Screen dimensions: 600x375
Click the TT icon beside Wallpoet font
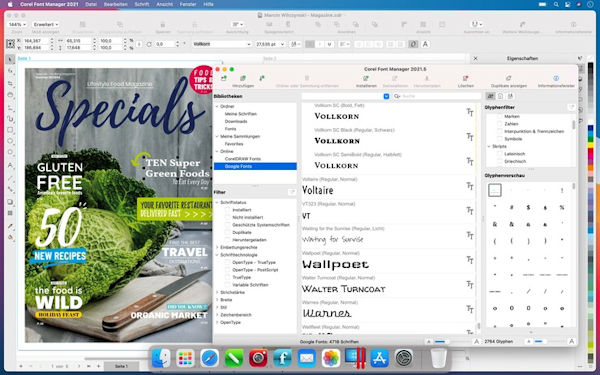(470, 260)
